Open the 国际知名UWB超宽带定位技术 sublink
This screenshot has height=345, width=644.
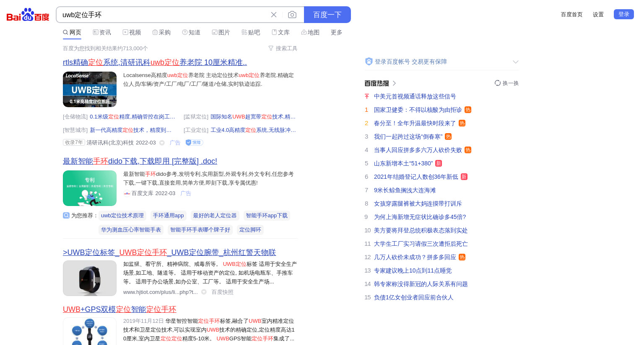[253, 117]
